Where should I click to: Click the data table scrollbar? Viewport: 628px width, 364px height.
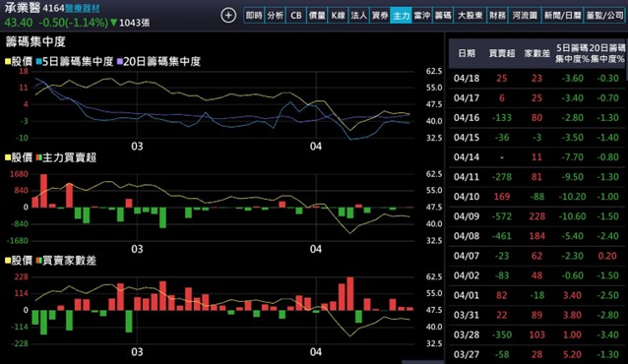[626, 60]
